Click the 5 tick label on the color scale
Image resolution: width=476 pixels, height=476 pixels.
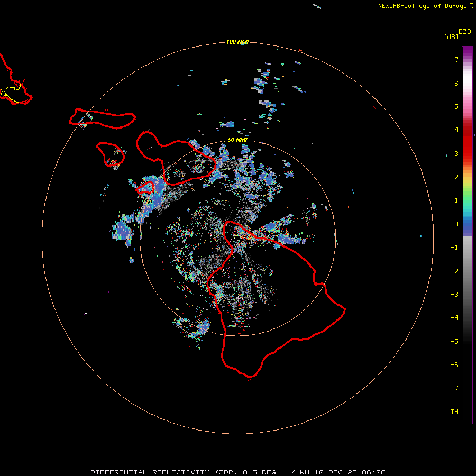(456, 106)
